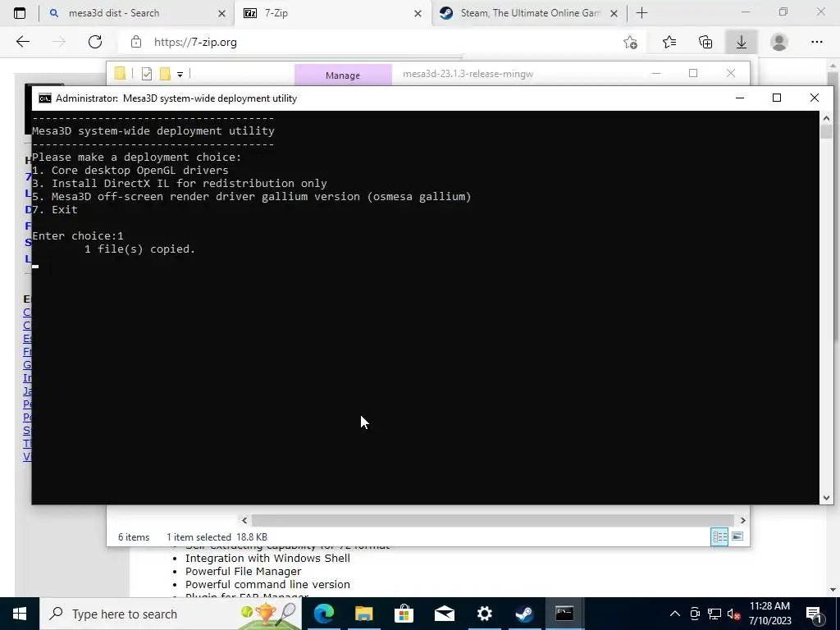Image resolution: width=840 pixels, height=630 pixels.
Task: Close the 7-Zip browser tab
Action: click(418, 13)
